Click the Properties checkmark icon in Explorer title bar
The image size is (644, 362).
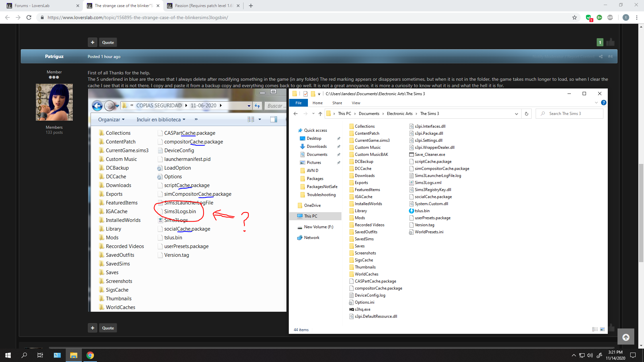pos(306,94)
